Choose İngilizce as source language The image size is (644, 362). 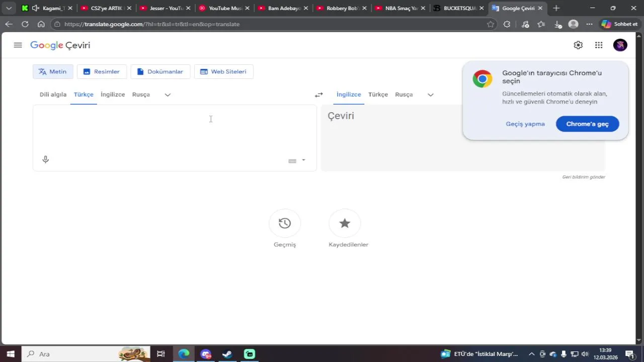pyautogui.click(x=113, y=95)
